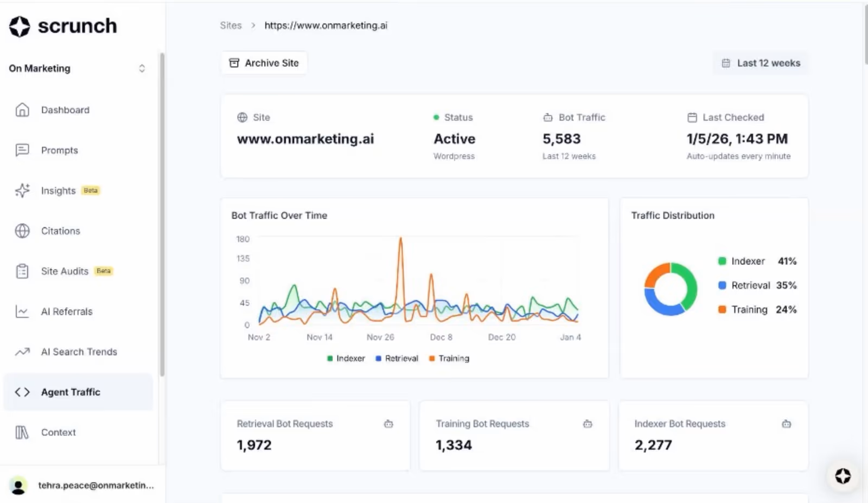Click the https://www.onmarketing.ai breadcrumb
This screenshot has height=503, width=868.
coord(326,26)
